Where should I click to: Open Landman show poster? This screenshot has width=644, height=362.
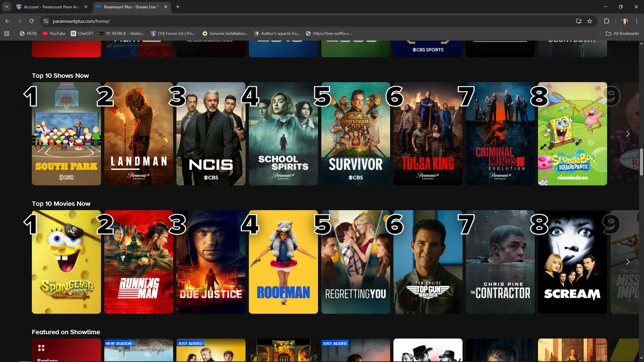(x=139, y=134)
